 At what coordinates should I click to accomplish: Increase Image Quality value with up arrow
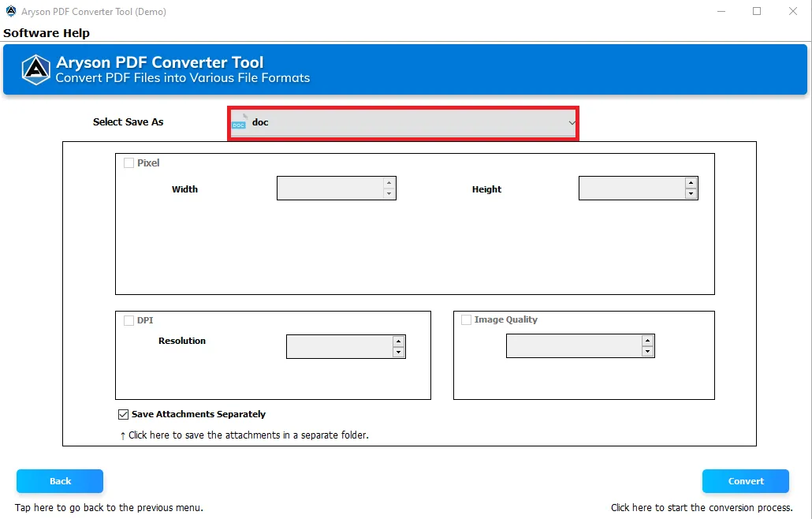coord(647,340)
